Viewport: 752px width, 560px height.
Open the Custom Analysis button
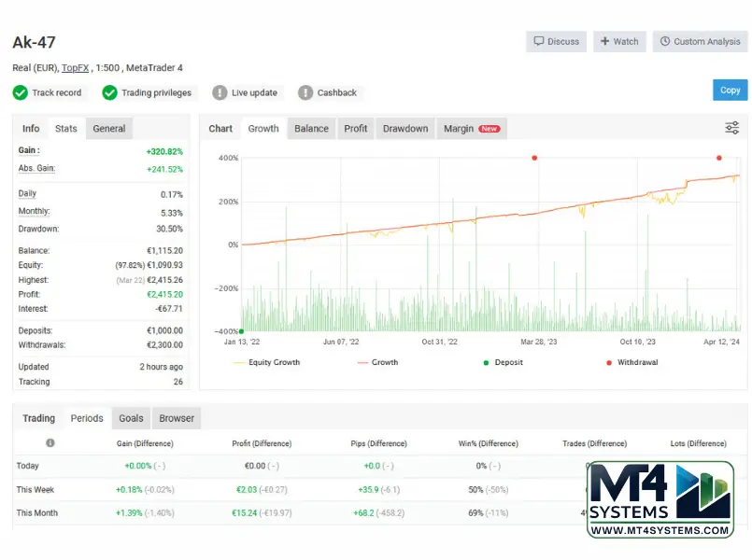tap(700, 41)
